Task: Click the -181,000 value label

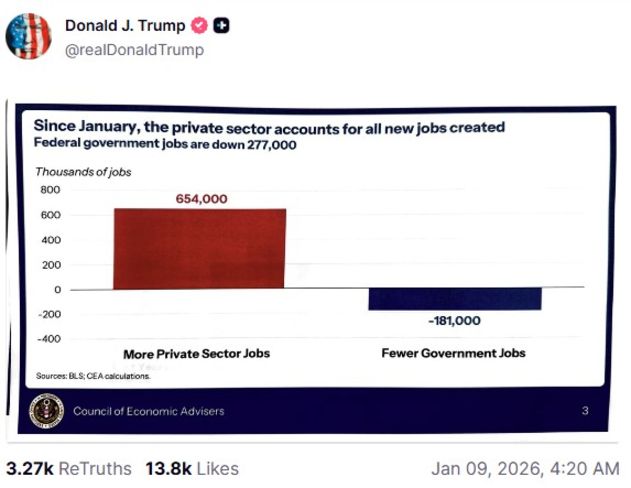Action: tap(454, 321)
